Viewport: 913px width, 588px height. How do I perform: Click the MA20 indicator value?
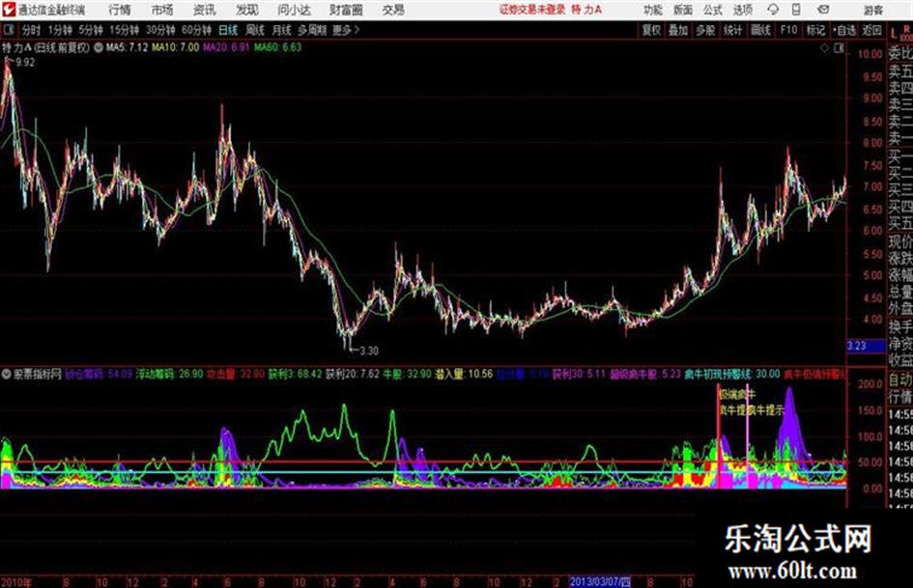(226, 47)
